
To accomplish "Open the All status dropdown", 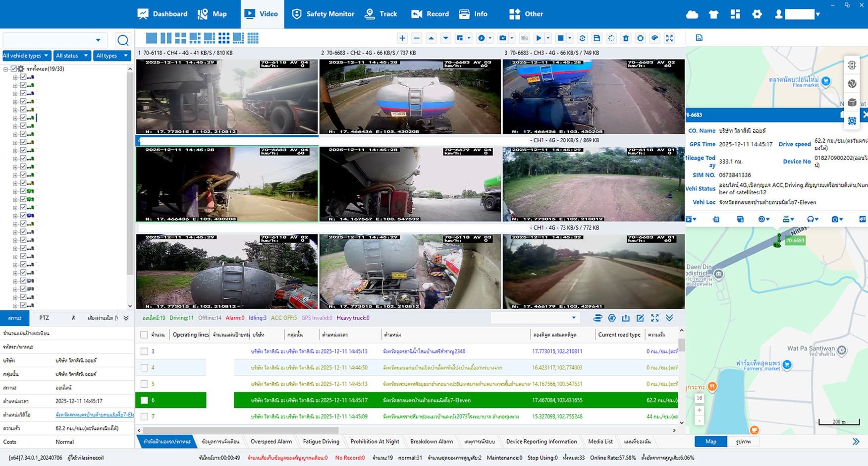I will (x=72, y=56).
